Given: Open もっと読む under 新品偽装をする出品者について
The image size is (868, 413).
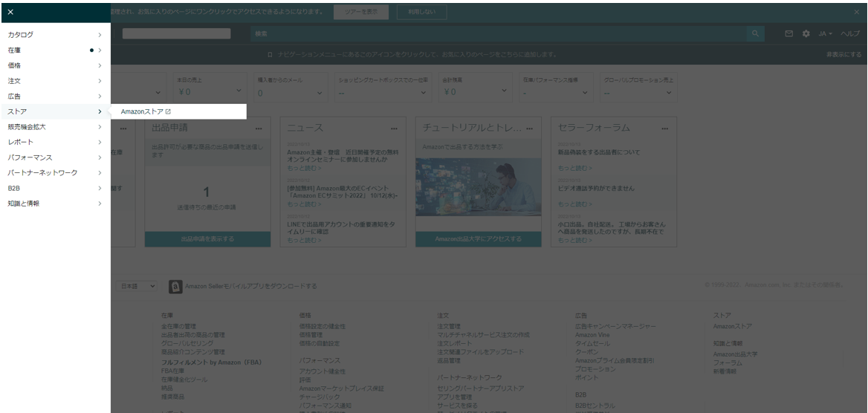Looking at the screenshot, I should pos(574,168).
